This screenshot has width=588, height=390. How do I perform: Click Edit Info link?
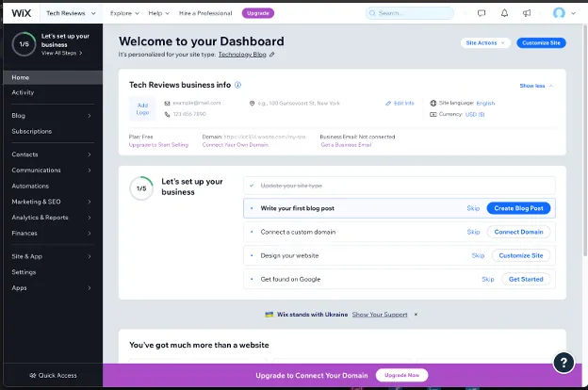[x=400, y=103]
